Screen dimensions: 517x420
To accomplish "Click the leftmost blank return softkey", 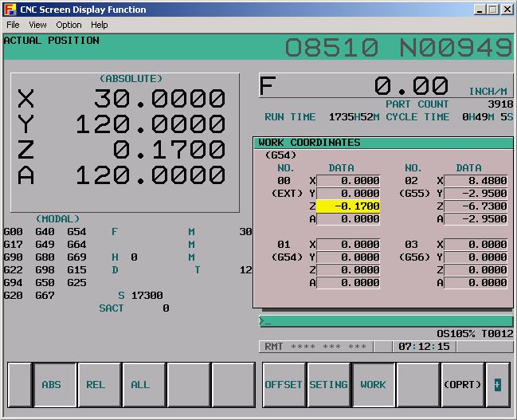I will click(x=19, y=385).
